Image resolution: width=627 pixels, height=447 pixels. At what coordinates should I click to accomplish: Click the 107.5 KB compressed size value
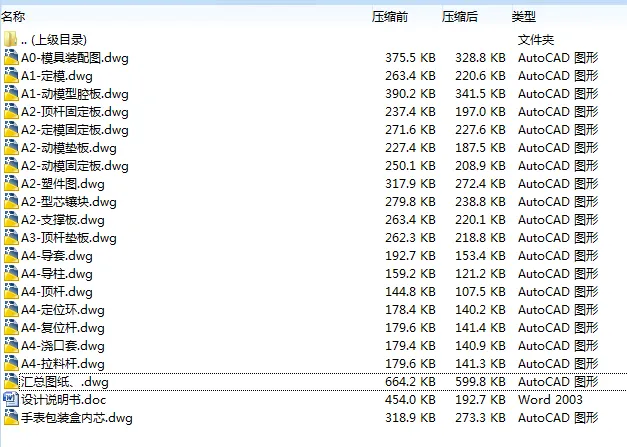coord(480,292)
